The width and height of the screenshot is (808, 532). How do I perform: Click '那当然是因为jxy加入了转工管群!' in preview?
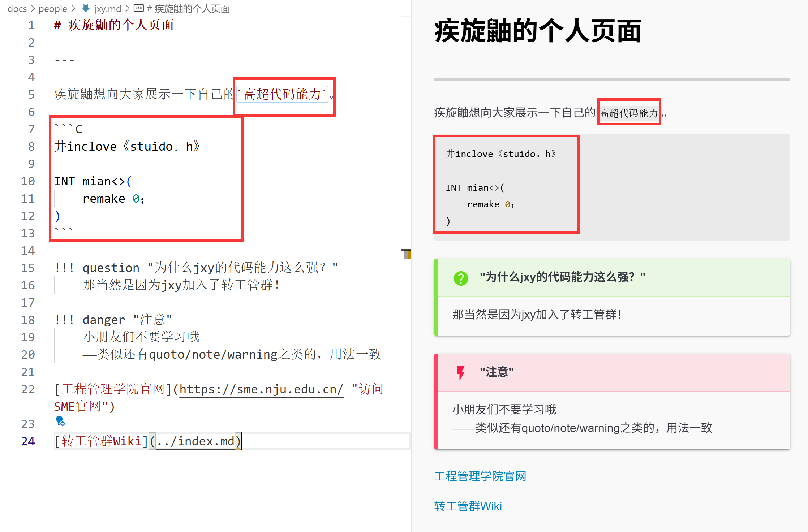coord(537,314)
